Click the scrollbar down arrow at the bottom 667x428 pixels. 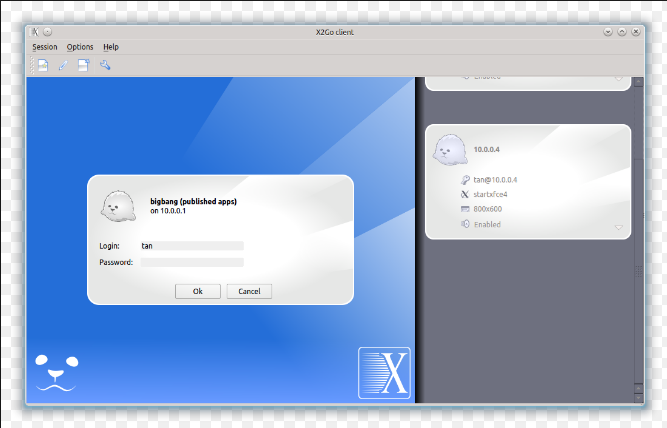pyautogui.click(x=638, y=398)
